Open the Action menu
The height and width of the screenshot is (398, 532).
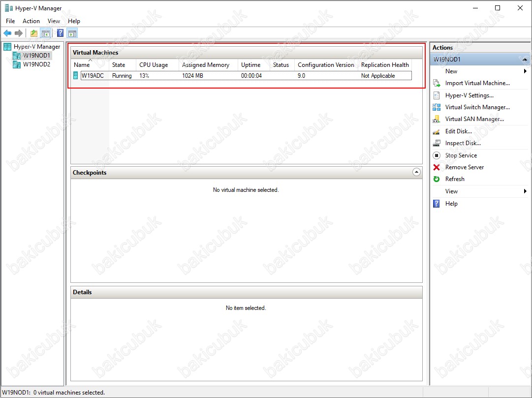click(x=31, y=21)
